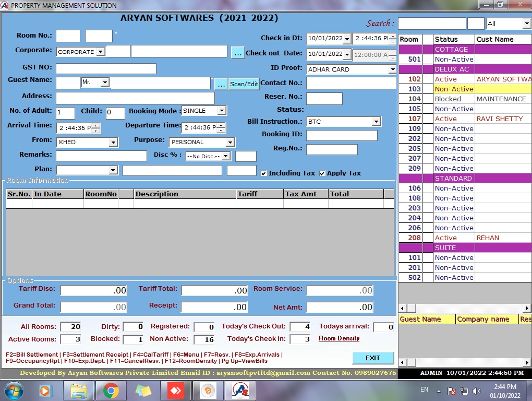
Task: Click Tariff Disc amount field
Action: coord(94,290)
